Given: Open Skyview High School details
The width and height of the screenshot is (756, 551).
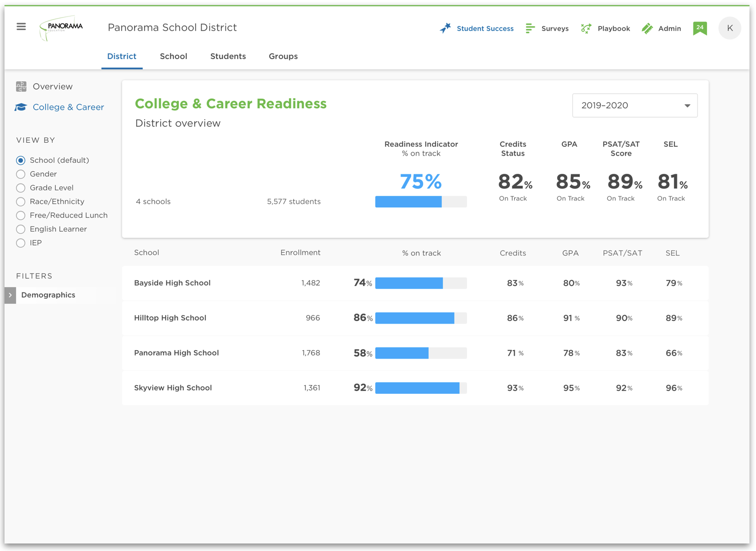Looking at the screenshot, I should pyautogui.click(x=173, y=388).
